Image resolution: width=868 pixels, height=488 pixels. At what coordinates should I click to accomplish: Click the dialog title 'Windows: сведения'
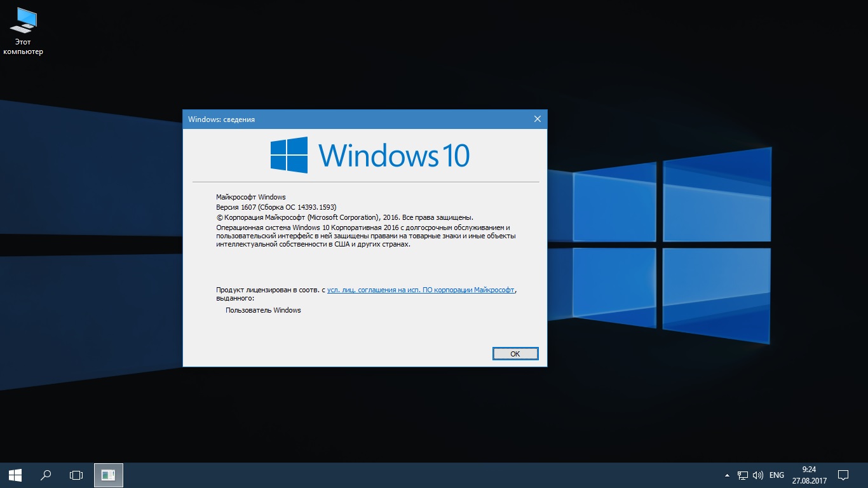(222, 119)
